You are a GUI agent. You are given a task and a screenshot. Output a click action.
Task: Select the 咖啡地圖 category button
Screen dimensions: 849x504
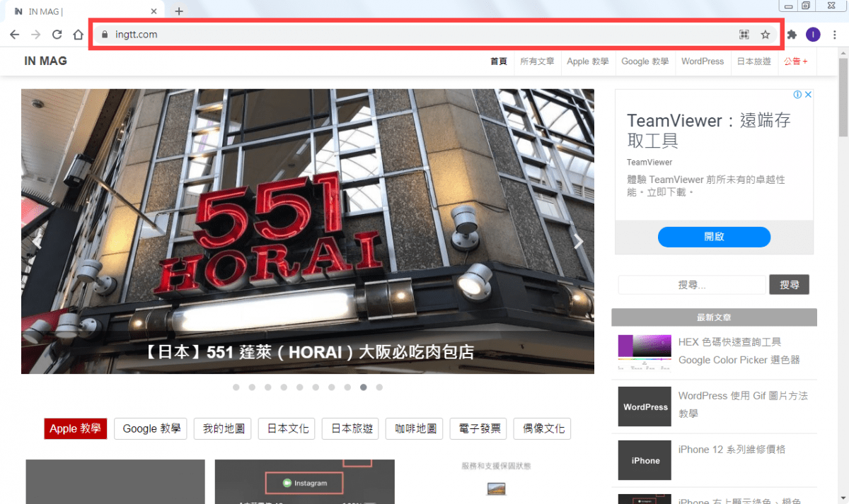tap(415, 428)
